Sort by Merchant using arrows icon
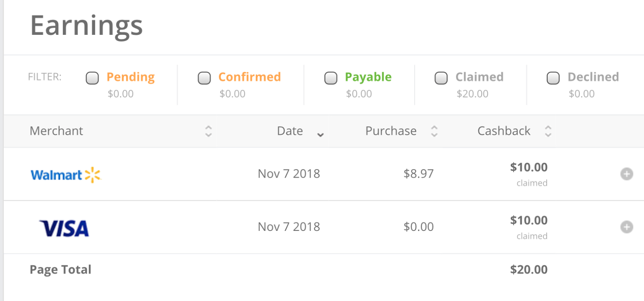644x301 pixels. tap(208, 131)
